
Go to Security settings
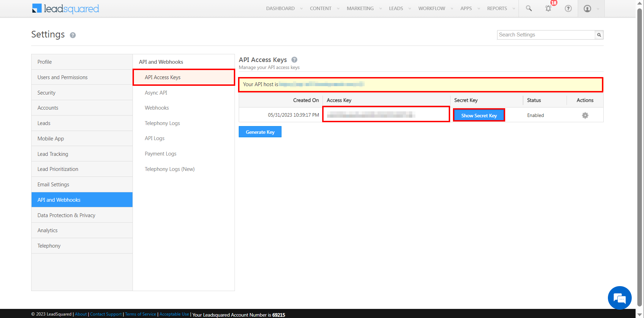click(82, 93)
